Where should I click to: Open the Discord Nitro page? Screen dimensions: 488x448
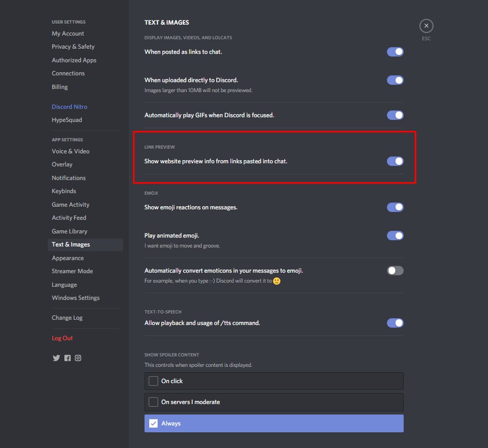click(x=70, y=107)
